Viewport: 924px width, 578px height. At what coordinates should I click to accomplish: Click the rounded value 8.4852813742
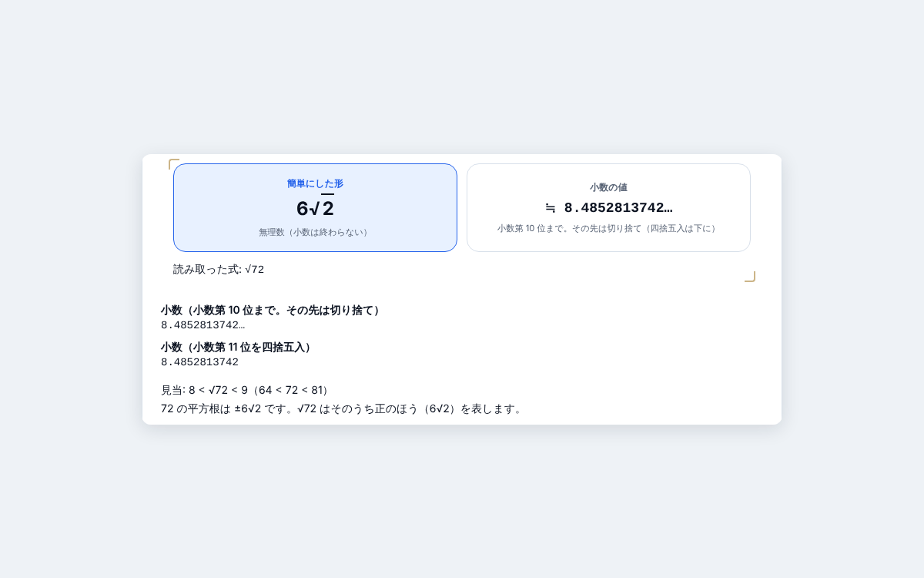click(x=199, y=362)
